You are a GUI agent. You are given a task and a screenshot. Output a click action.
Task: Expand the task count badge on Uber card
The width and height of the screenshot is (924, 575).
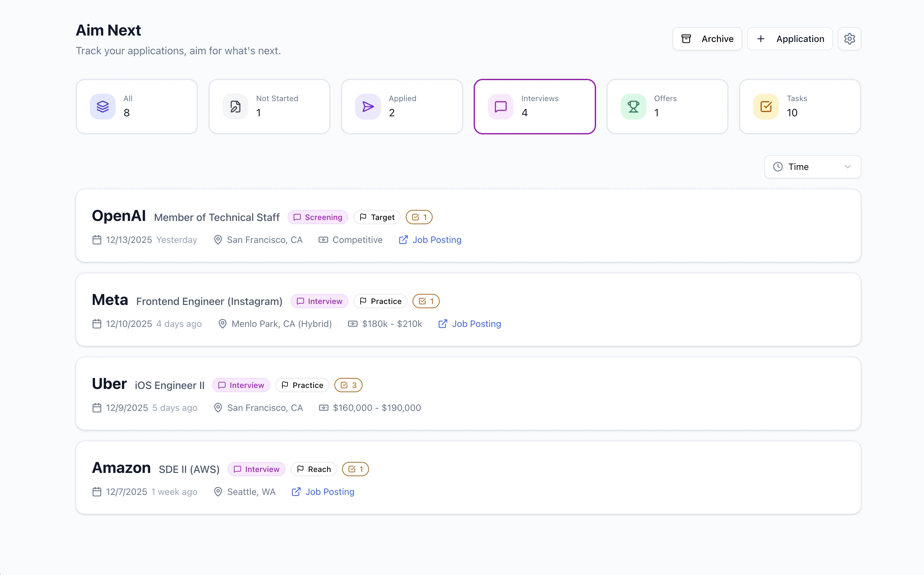click(x=348, y=385)
